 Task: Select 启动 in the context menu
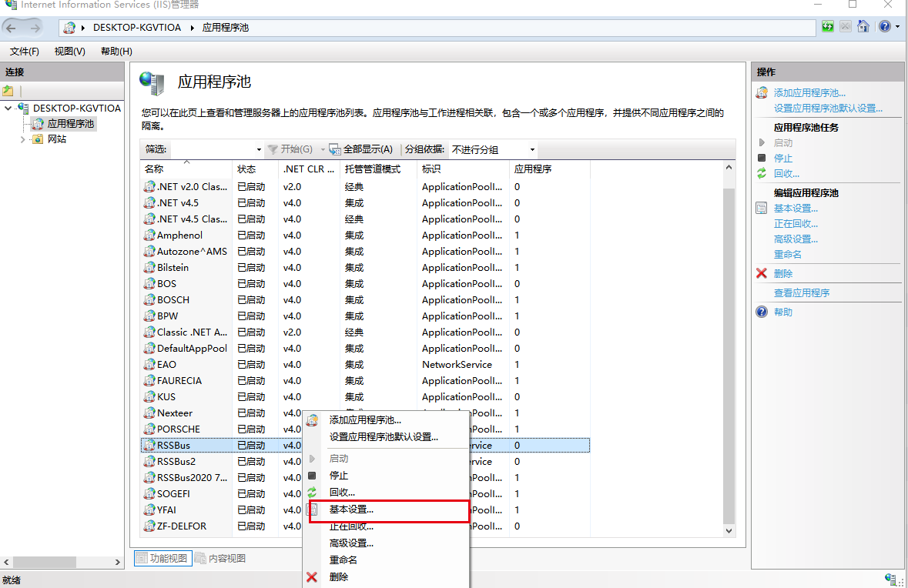(339, 458)
